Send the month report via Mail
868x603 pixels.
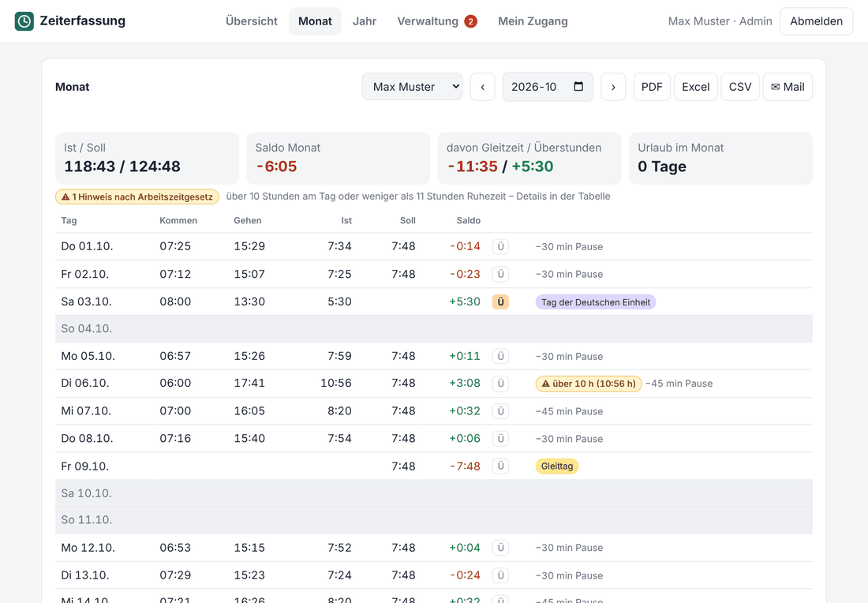point(788,87)
